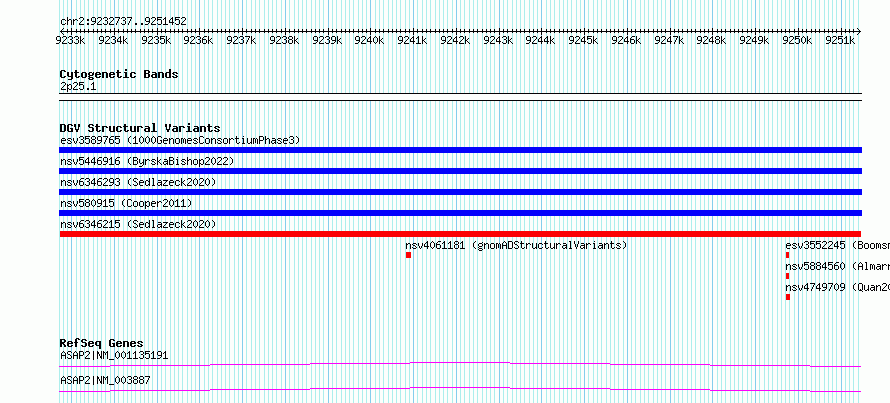This screenshot has width=890, height=403.
Task: Click the nsv5884560 variant label
Action: pos(838,266)
